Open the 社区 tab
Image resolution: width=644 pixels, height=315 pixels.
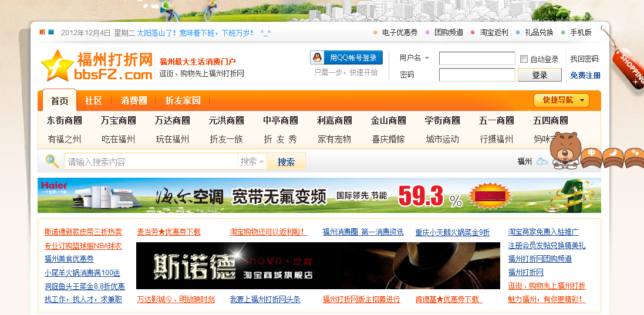[x=93, y=100]
